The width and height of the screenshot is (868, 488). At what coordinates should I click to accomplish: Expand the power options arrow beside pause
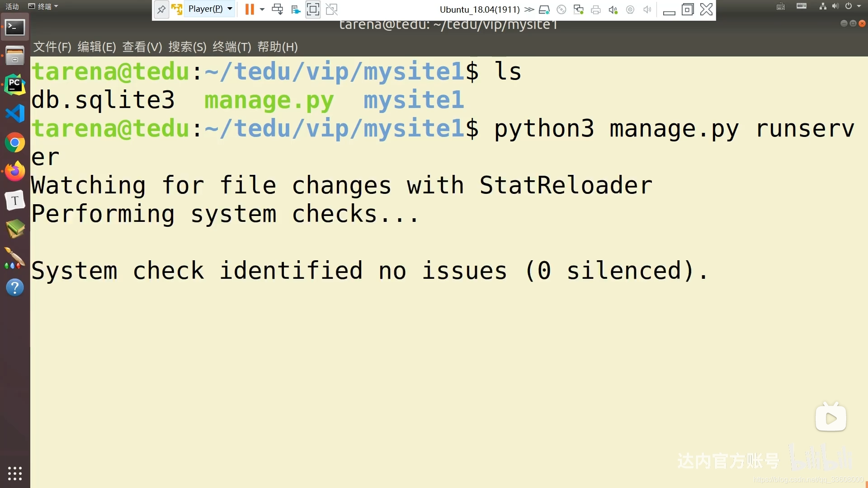tap(262, 9)
